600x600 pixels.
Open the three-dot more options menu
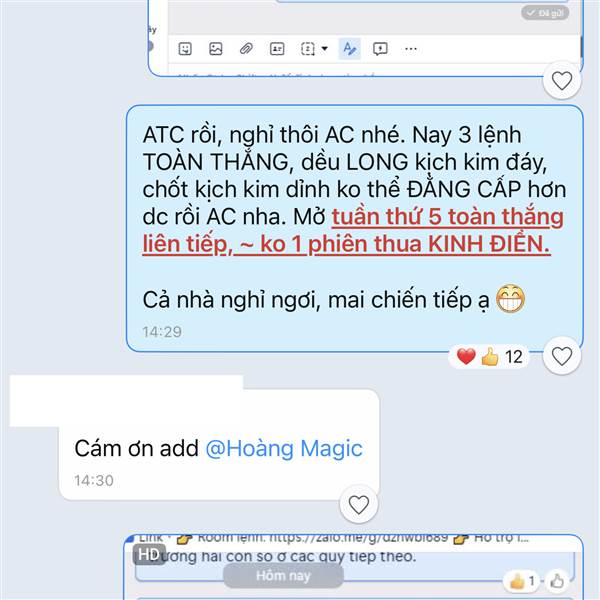[411, 49]
